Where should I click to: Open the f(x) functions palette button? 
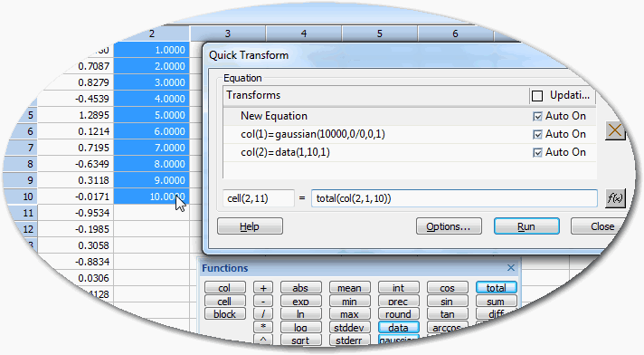[615, 198]
